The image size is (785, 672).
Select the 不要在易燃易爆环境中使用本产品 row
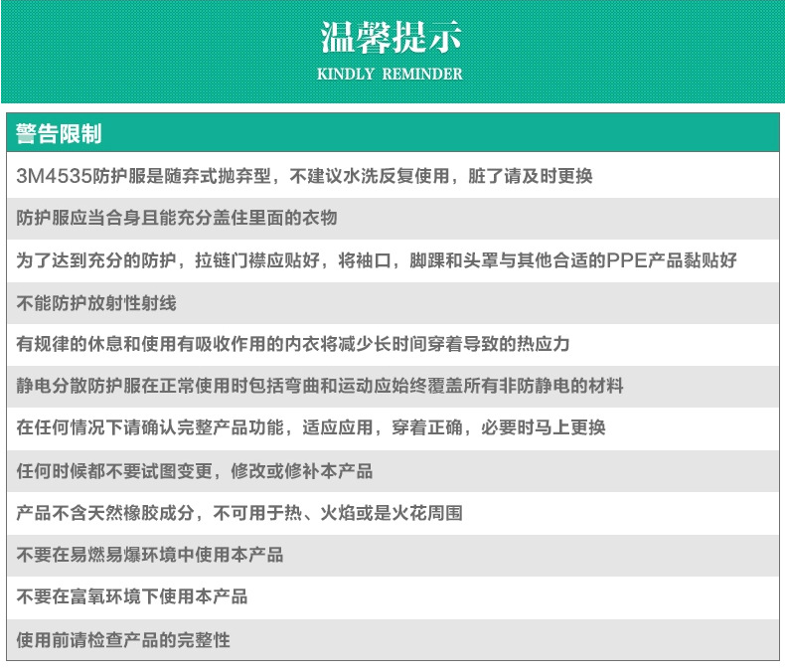pos(150,555)
